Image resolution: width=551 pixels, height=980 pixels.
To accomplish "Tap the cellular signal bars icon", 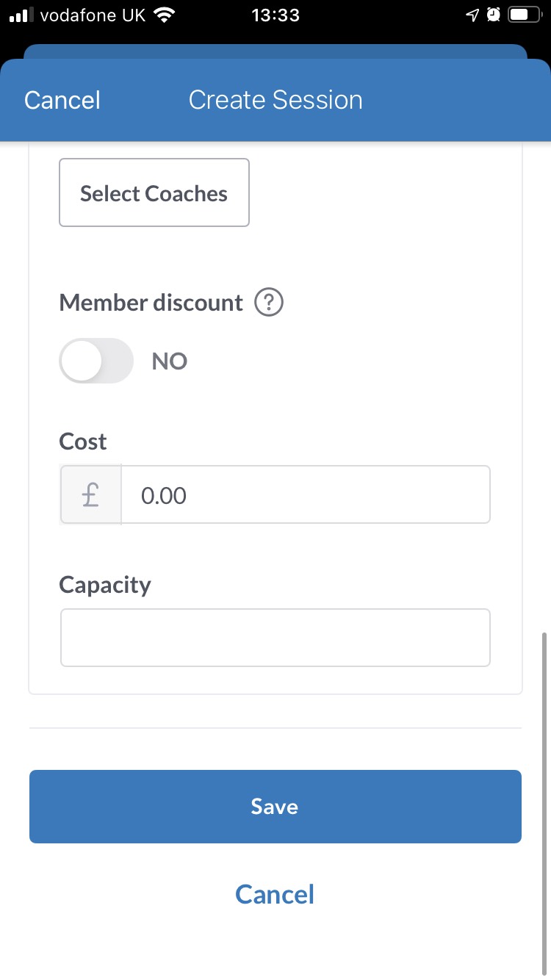I will point(22,15).
